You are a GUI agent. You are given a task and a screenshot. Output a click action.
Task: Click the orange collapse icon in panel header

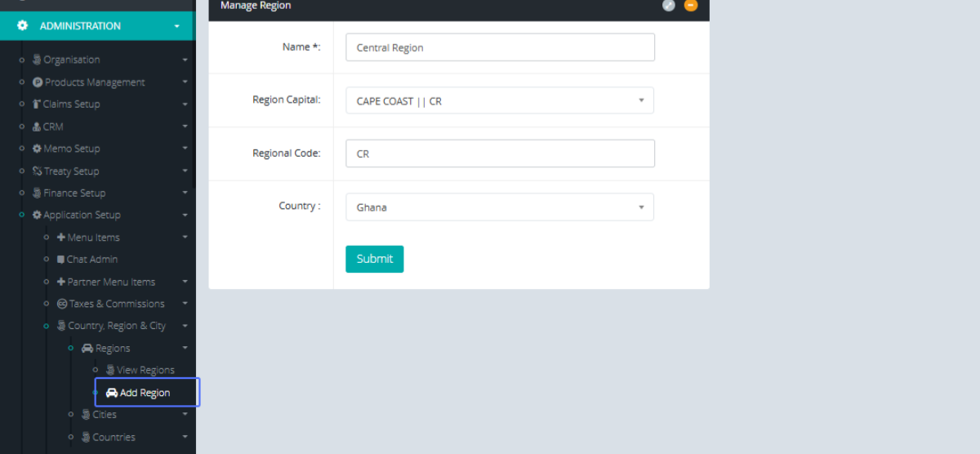tap(691, 5)
